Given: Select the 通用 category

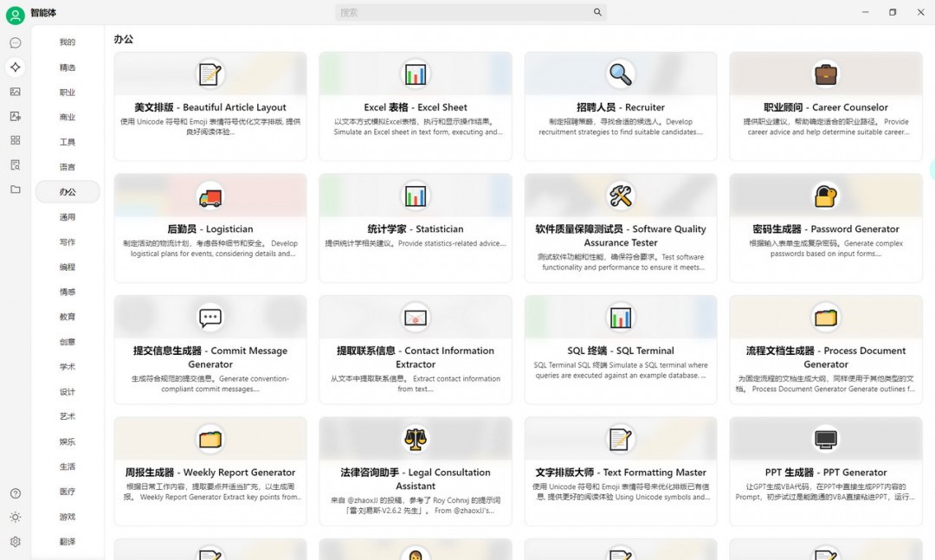Looking at the screenshot, I should coord(68,217).
